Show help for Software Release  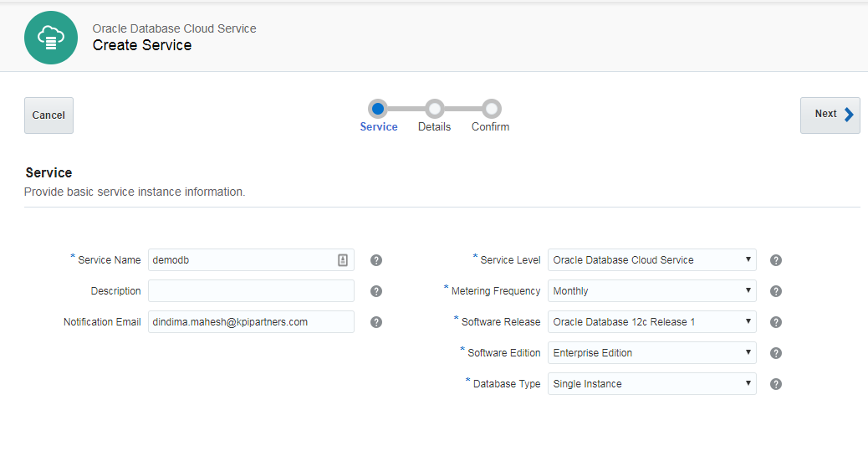click(x=776, y=322)
